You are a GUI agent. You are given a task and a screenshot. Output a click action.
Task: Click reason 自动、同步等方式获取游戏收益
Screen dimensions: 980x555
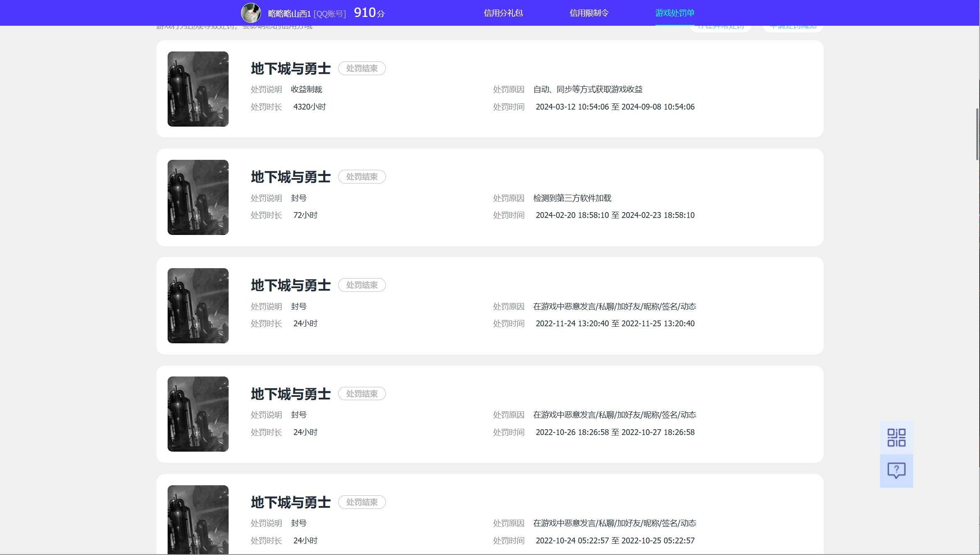click(x=588, y=90)
